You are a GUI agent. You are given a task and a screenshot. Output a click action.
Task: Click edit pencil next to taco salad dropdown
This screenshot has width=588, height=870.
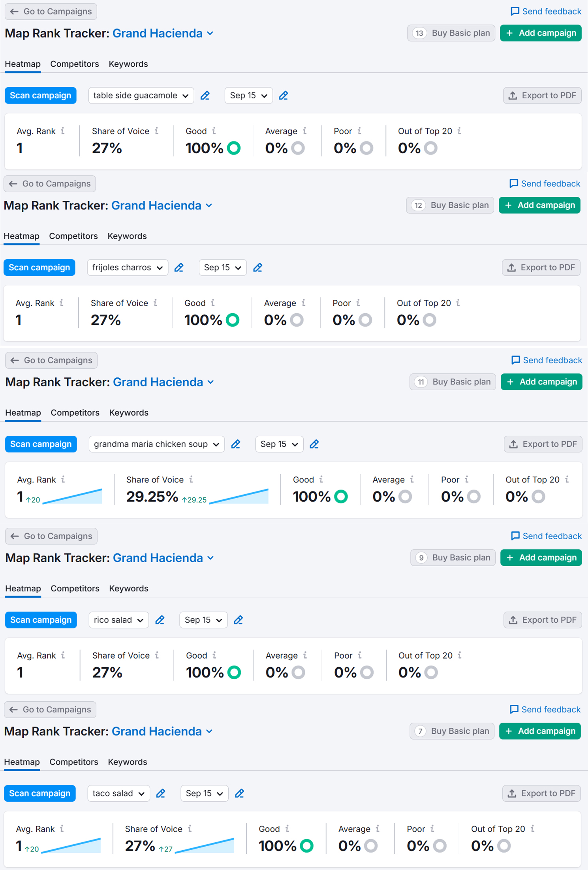[161, 793]
